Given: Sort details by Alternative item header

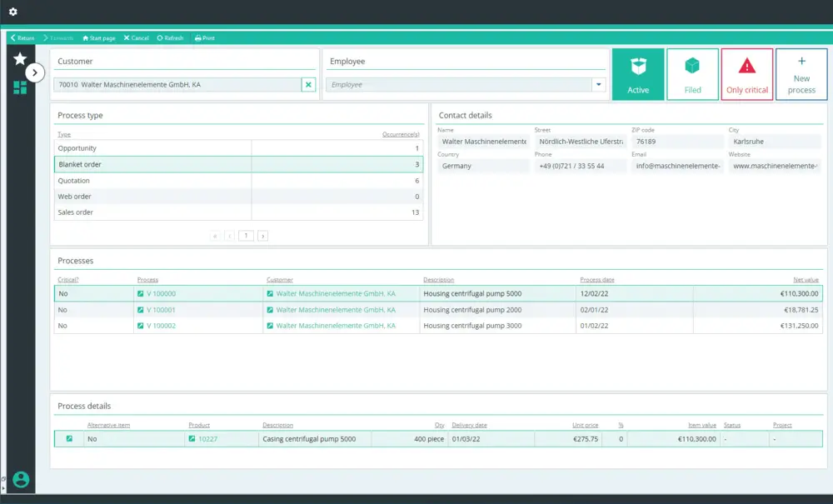Looking at the screenshot, I should click(108, 426).
